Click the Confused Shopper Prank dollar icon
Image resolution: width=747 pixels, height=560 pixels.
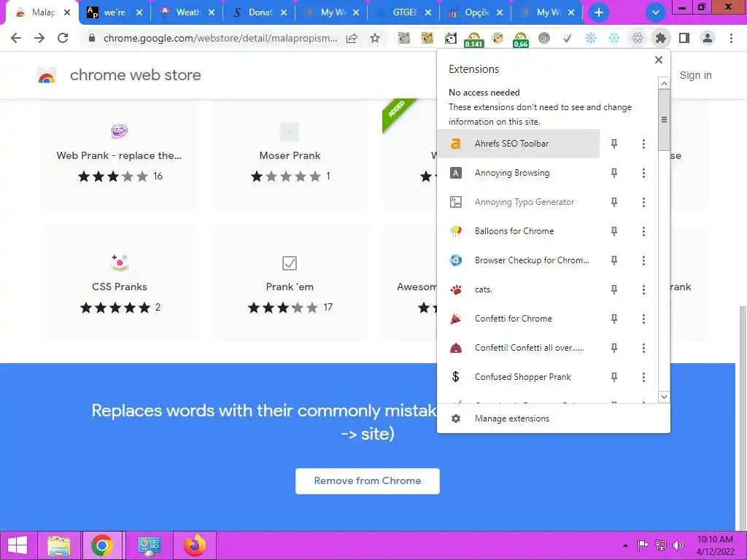456,377
